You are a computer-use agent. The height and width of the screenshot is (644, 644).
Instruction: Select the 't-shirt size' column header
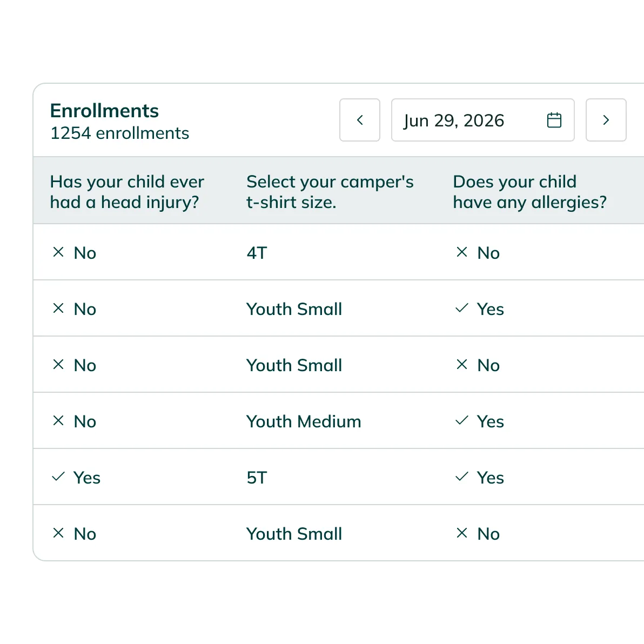(x=330, y=192)
